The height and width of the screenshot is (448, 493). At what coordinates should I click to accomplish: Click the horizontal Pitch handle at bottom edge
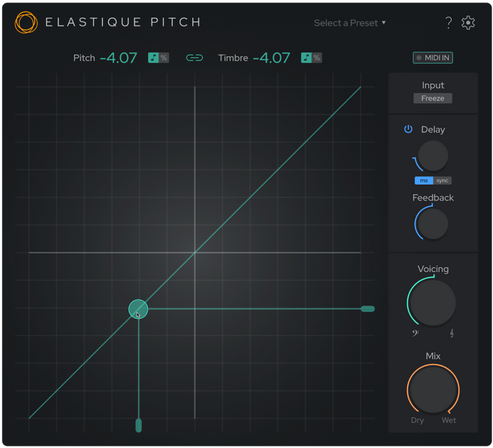138,426
